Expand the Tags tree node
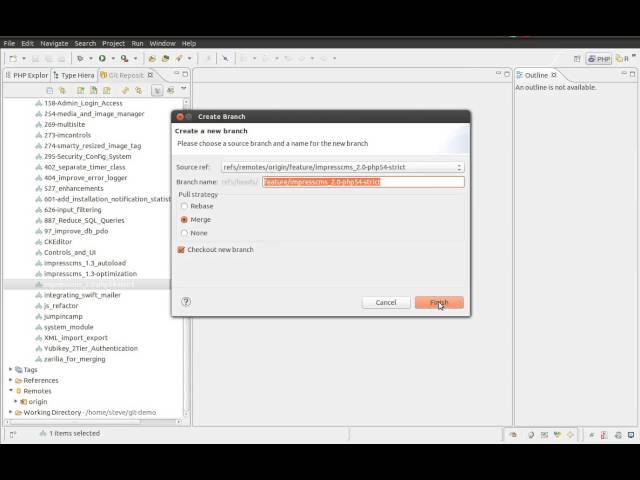 tap(11, 369)
